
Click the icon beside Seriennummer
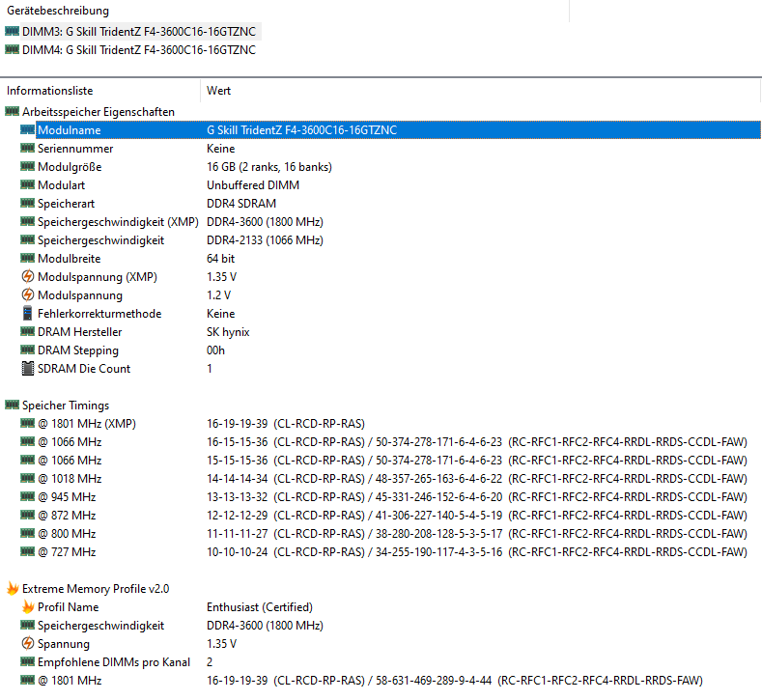[28, 148]
